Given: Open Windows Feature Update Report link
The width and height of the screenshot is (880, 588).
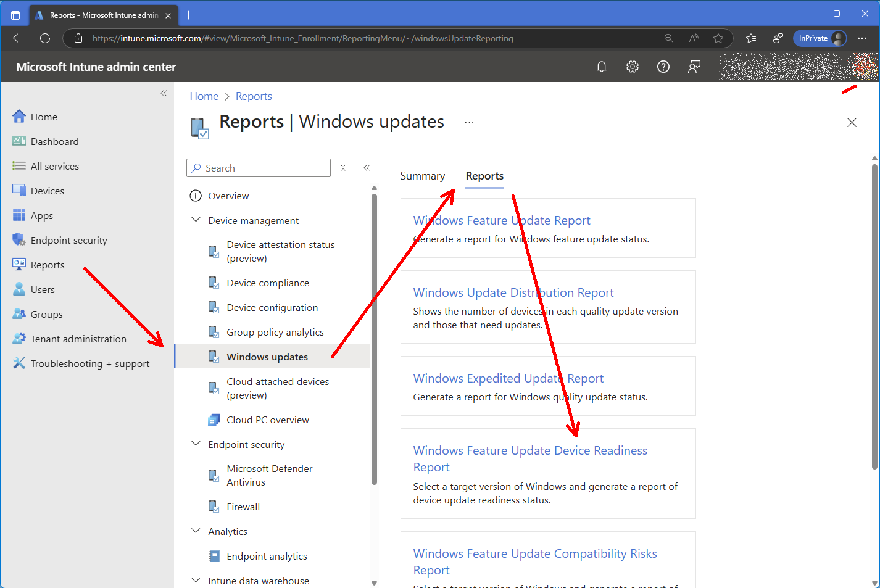Looking at the screenshot, I should coord(501,220).
